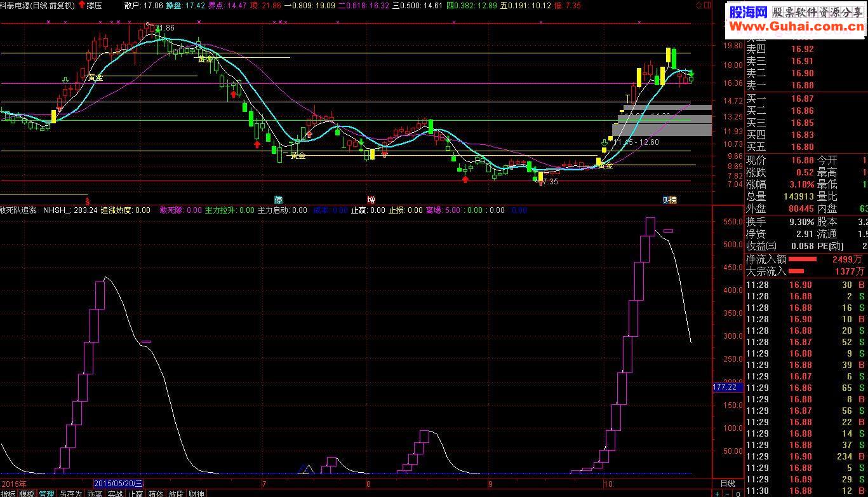
Task: Click the stock title 科泰电源(日线,前复权)
Action: [37, 5]
